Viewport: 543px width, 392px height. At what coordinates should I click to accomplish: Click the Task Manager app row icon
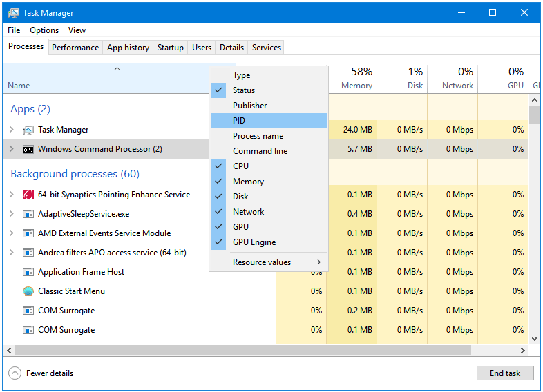[28, 130]
